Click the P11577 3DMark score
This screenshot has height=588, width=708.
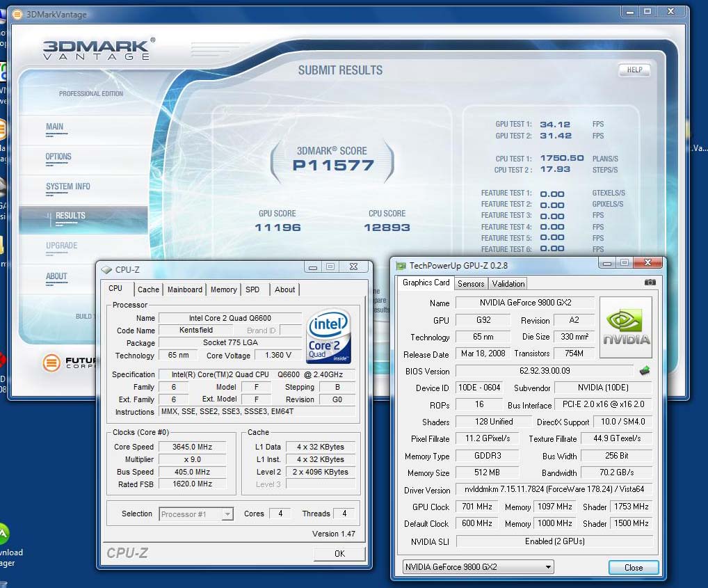333,166
